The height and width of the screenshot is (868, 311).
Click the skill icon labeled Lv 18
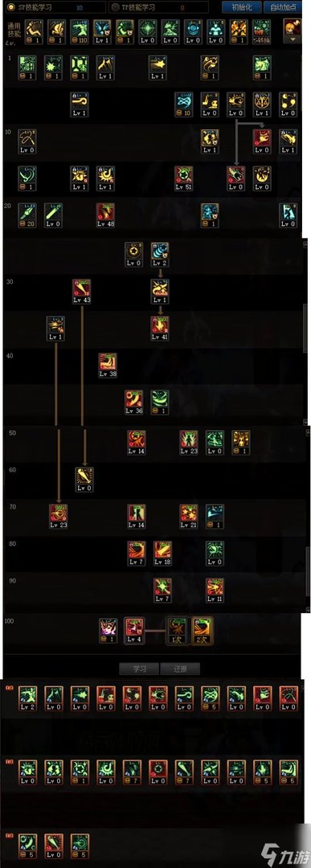pyautogui.click(x=162, y=553)
